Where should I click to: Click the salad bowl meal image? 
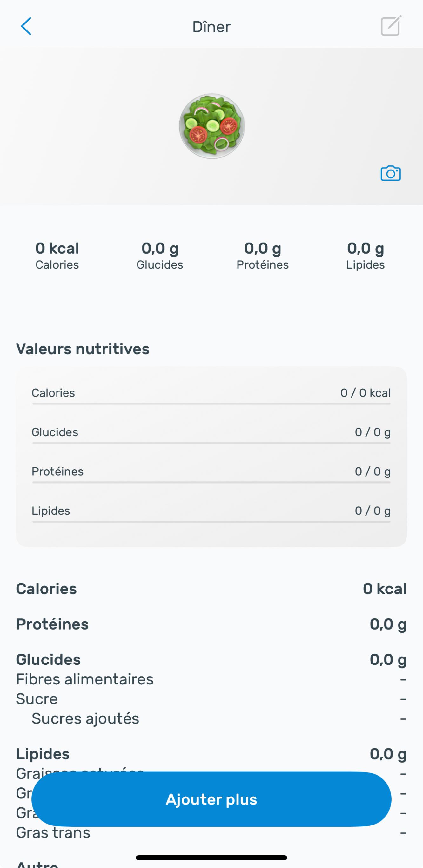click(x=212, y=126)
